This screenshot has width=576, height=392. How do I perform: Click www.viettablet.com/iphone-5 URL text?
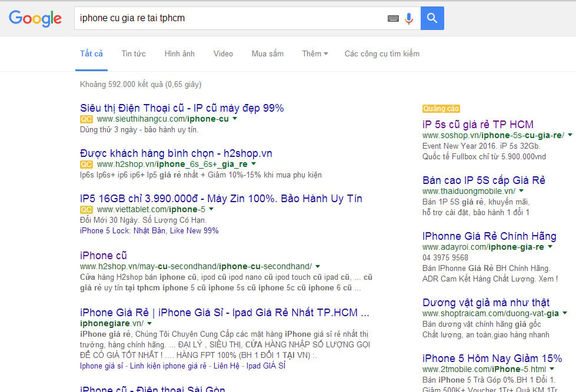[x=151, y=210]
